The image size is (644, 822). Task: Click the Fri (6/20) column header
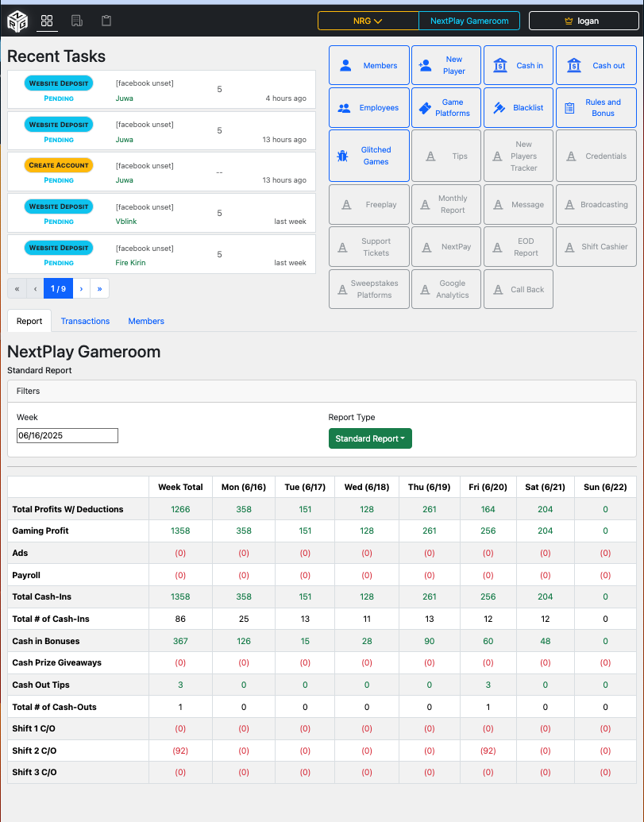[x=488, y=487]
